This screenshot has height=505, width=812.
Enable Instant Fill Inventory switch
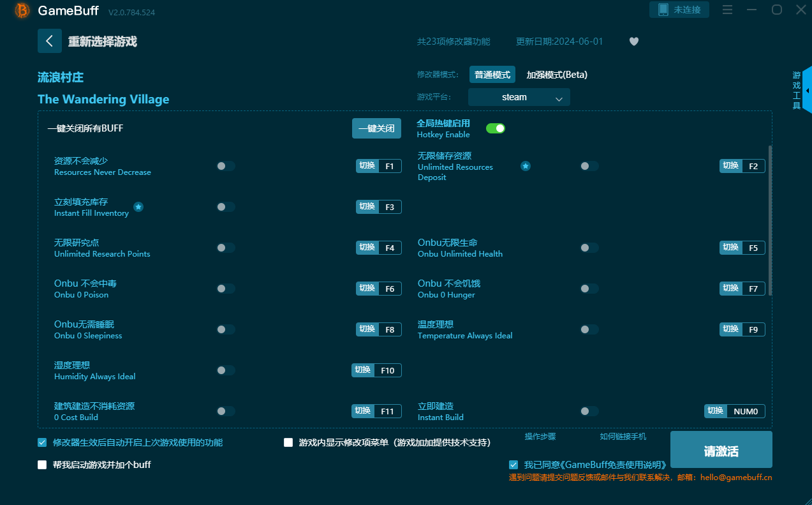click(x=226, y=207)
